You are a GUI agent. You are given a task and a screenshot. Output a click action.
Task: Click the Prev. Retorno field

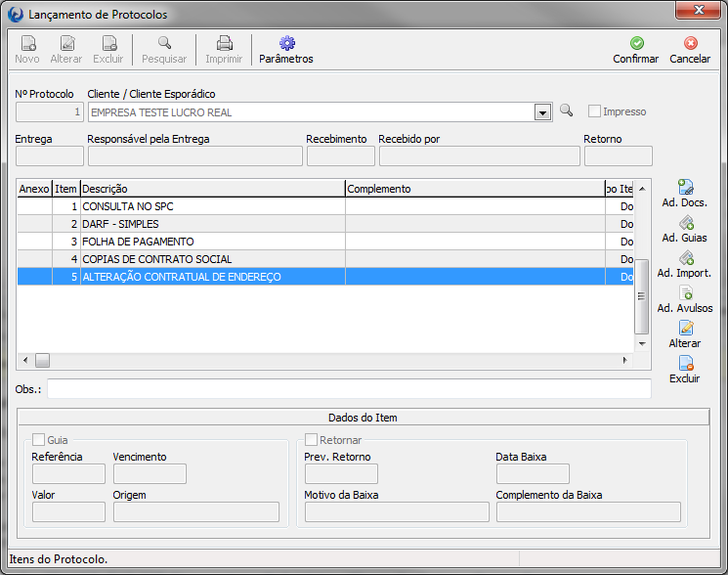tap(341, 473)
